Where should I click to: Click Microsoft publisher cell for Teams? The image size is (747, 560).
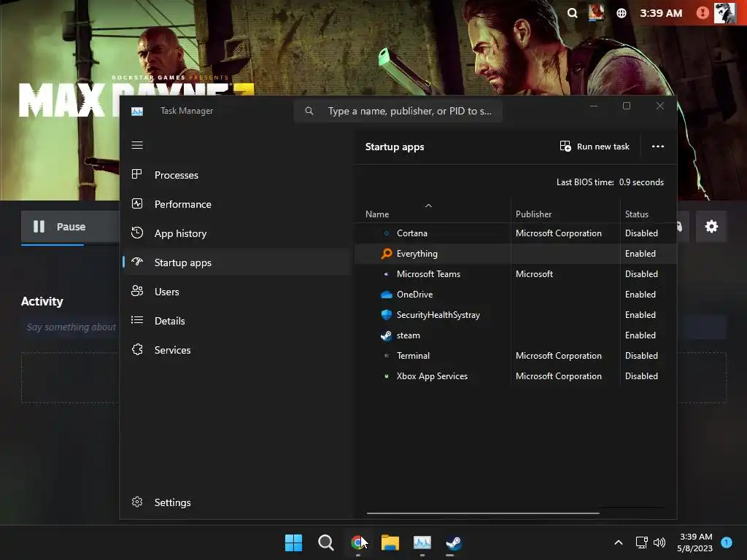click(x=534, y=274)
